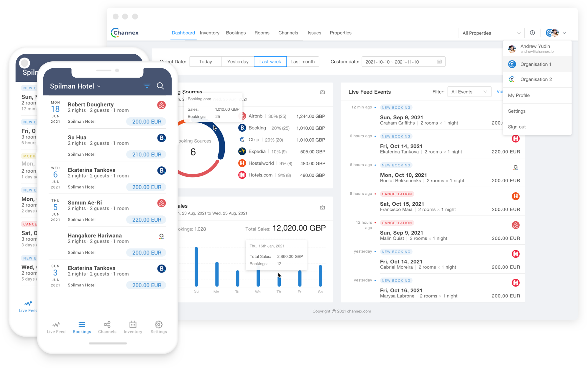Click the help question mark icon
Screen dimensions: 588x370
pyautogui.click(x=532, y=33)
